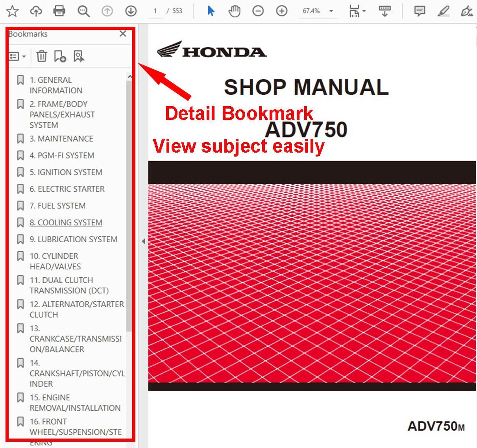
Task: Open bookmark 1. GENERAL INFORMATION
Action: (56, 85)
